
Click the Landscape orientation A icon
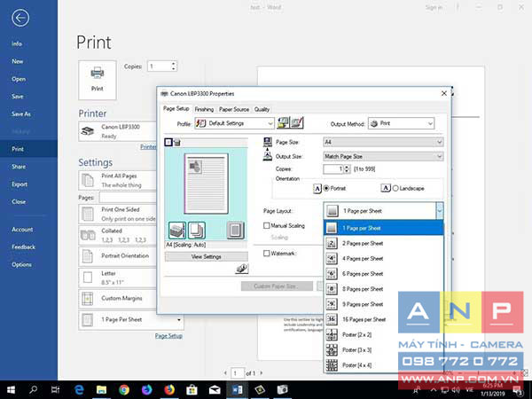point(386,188)
